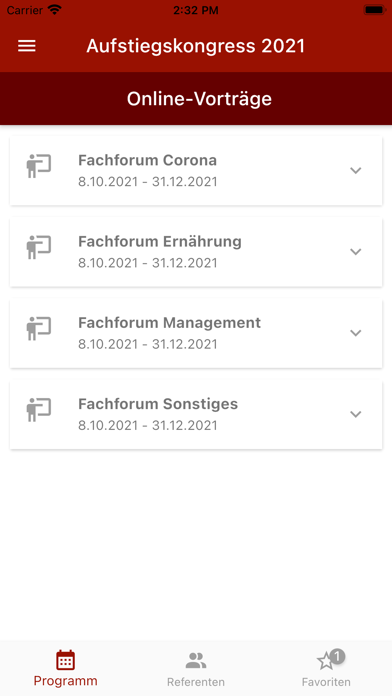Image resolution: width=392 pixels, height=696 pixels.
Task: Tap the Referenten people icon
Action: [x=196, y=661]
